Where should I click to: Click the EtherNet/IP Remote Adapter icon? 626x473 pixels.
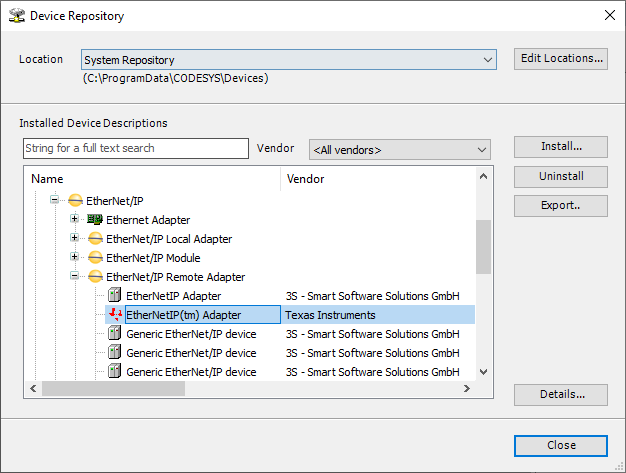coord(95,277)
